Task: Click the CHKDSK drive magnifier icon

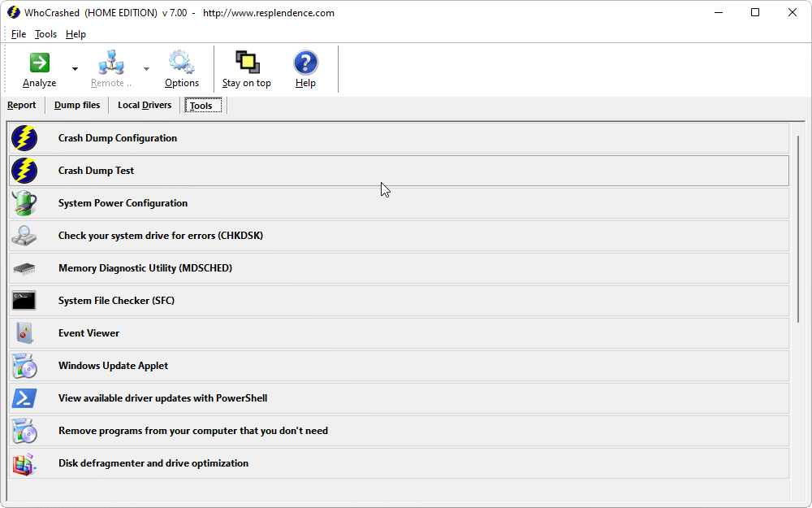Action: pyautogui.click(x=24, y=236)
